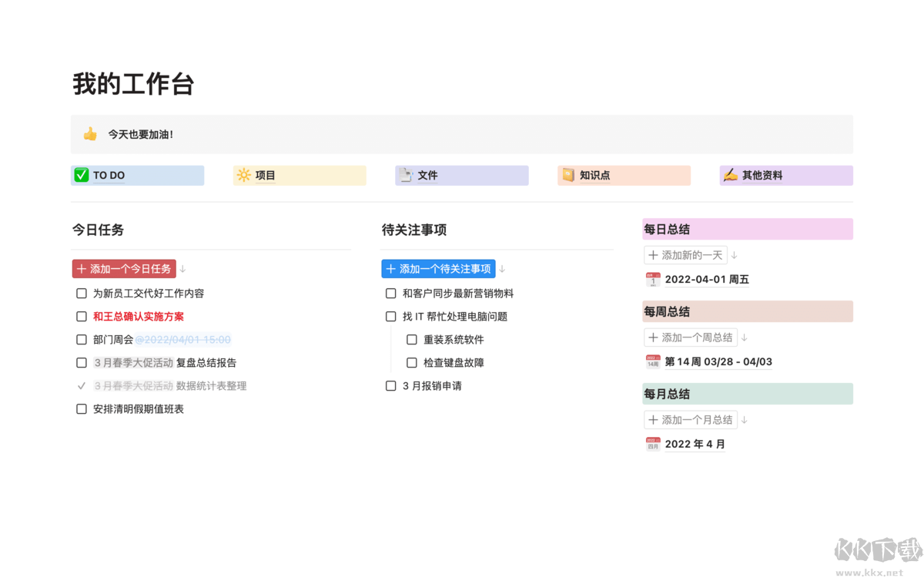This screenshot has width=924, height=578.
Task: Click the 重装系统软件 text
Action: [454, 340]
